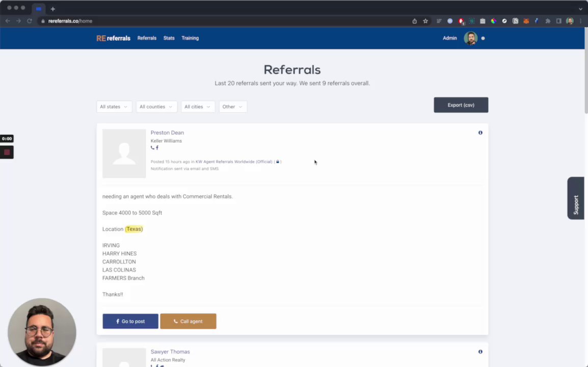Select the active browser tab
588x367 pixels.
pyautogui.click(x=38, y=9)
